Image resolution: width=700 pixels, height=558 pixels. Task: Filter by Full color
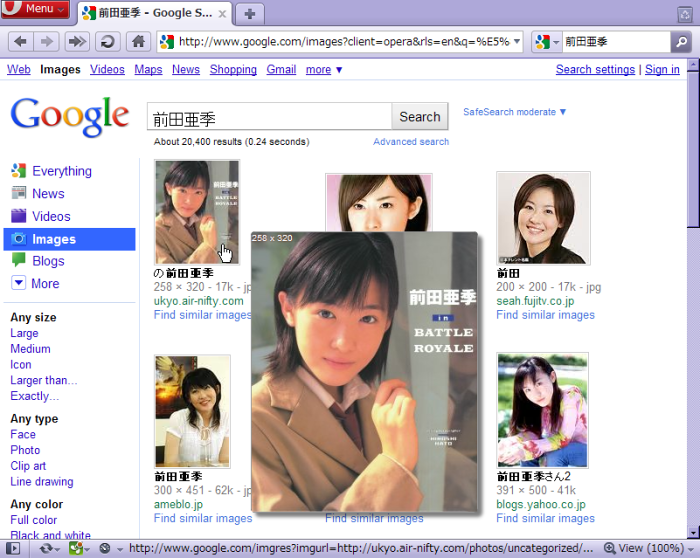pos(33,520)
